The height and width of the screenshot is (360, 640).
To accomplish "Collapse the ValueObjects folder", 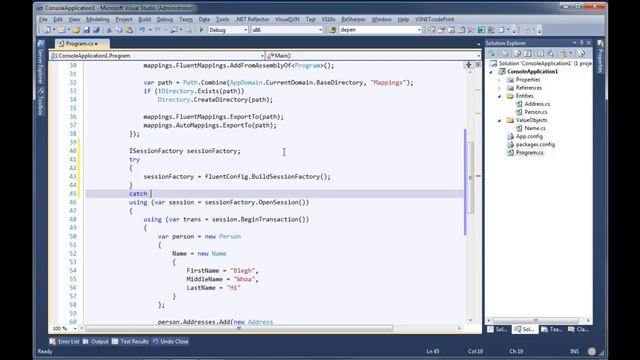I will (499, 120).
